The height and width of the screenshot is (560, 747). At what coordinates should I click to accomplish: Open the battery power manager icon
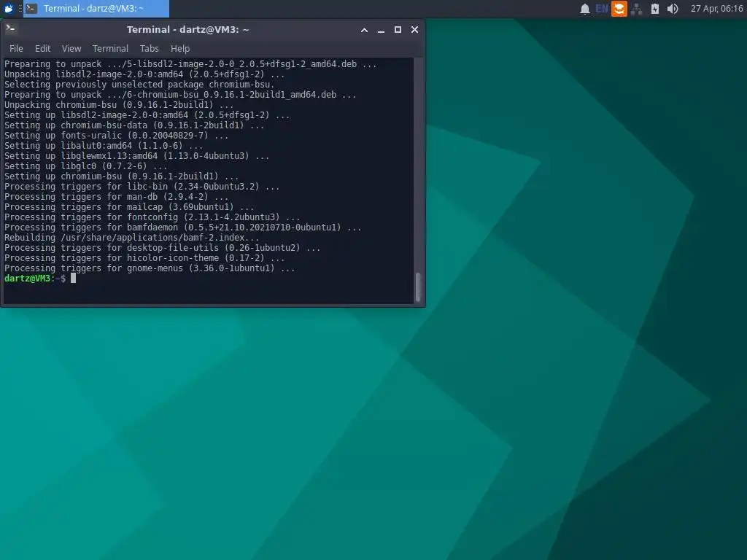tap(655, 9)
